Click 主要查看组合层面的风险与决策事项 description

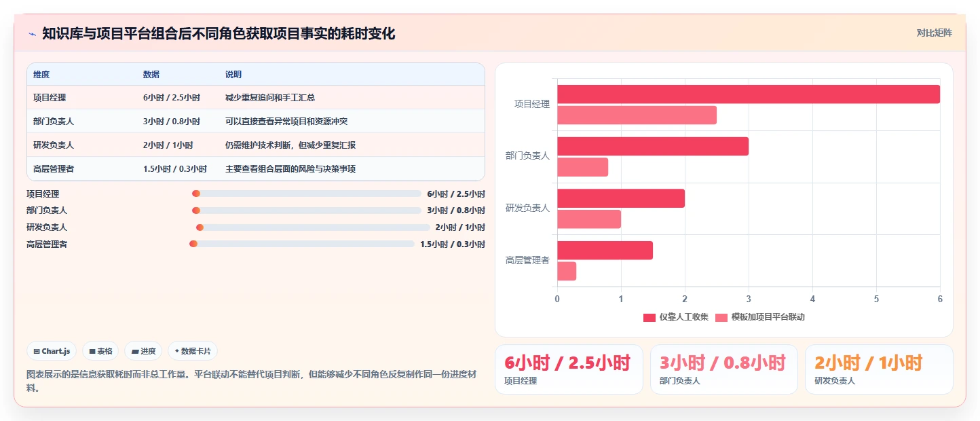pyautogui.click(x=290, y=169)
